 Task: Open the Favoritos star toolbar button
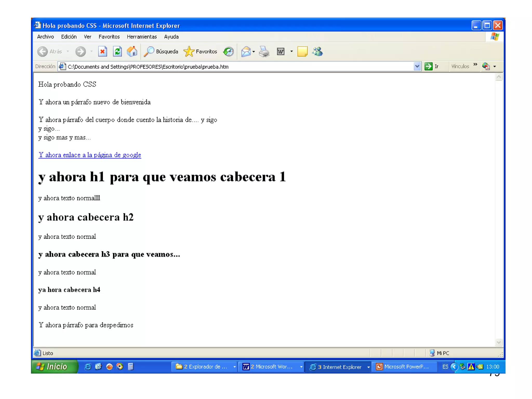(200, 51)
